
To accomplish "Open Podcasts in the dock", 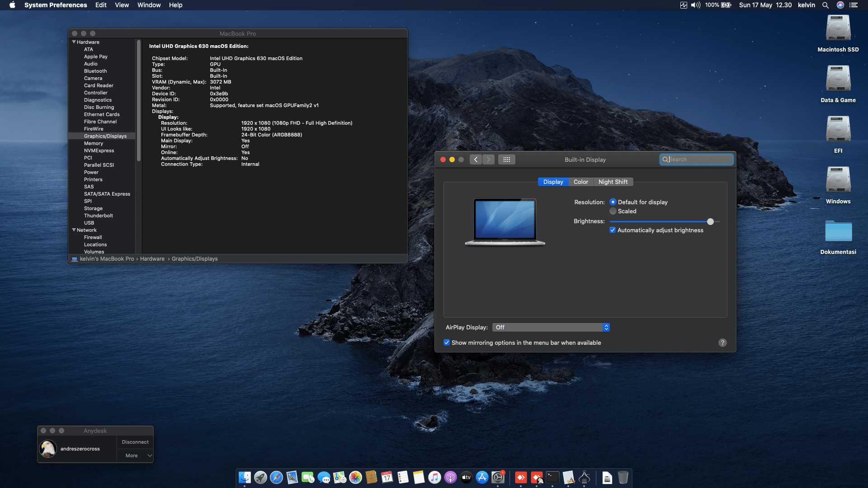I will click(x=450, y=478).
